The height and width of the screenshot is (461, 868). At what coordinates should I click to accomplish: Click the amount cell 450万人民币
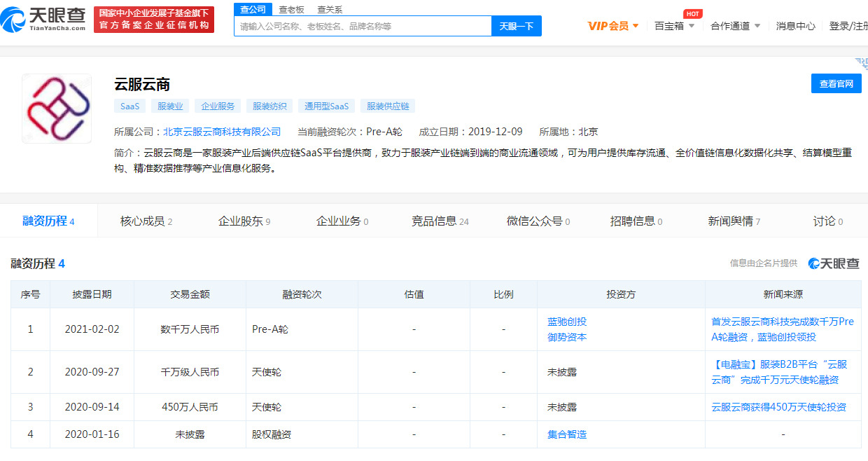click(190, 407)
